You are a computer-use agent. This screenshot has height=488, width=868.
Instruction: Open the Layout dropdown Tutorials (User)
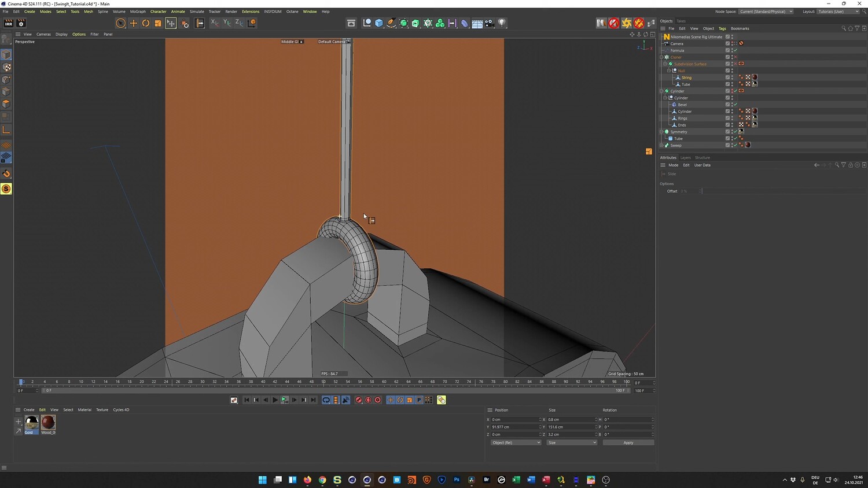838,12
